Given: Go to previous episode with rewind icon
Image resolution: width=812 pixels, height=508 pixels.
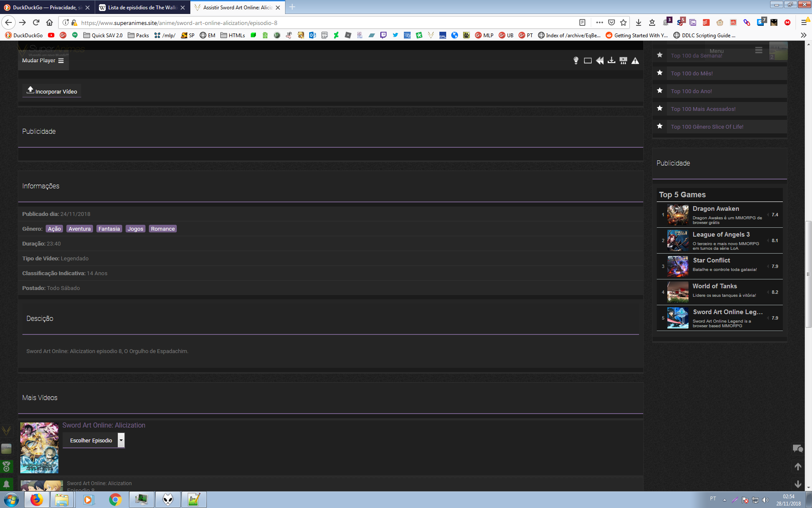Looking at the screenshot, I should pyautogui.click(x=599, y=61).
